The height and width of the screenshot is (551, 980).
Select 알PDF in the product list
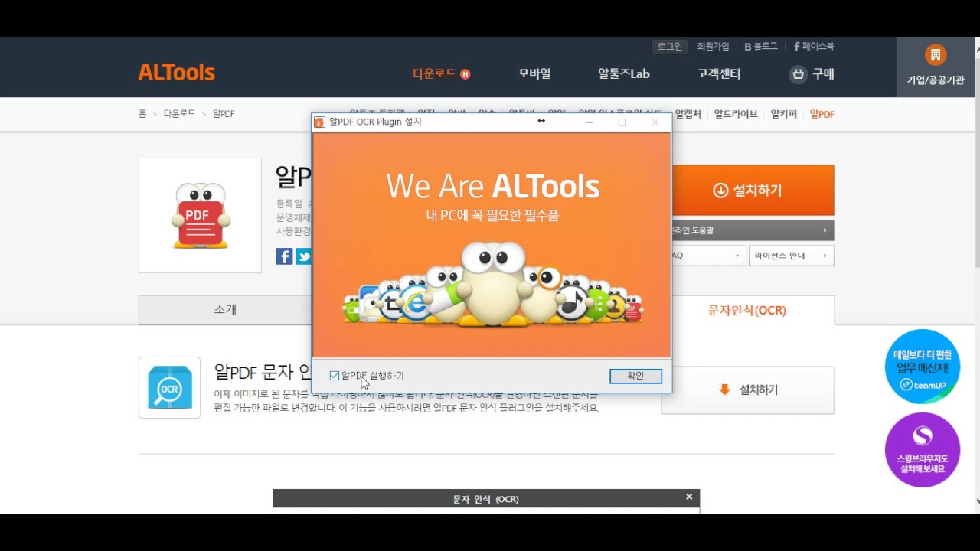point(822,114)
